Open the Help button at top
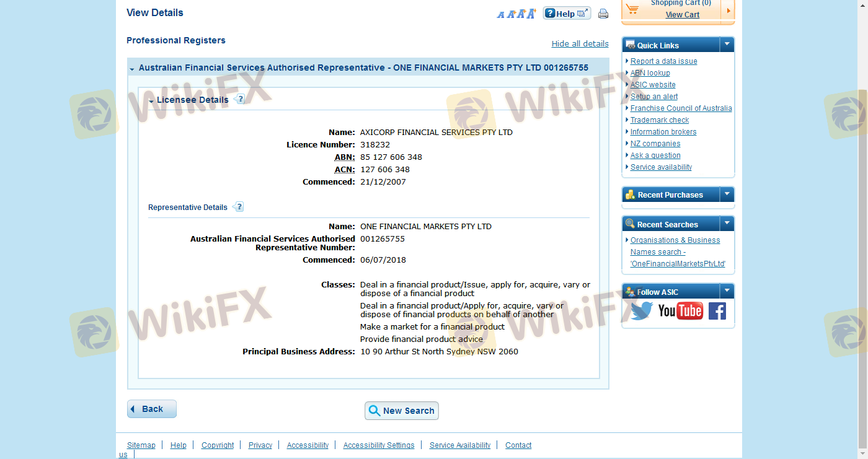The width and height of the screenshot is (868, 459). tap(567, 14)
